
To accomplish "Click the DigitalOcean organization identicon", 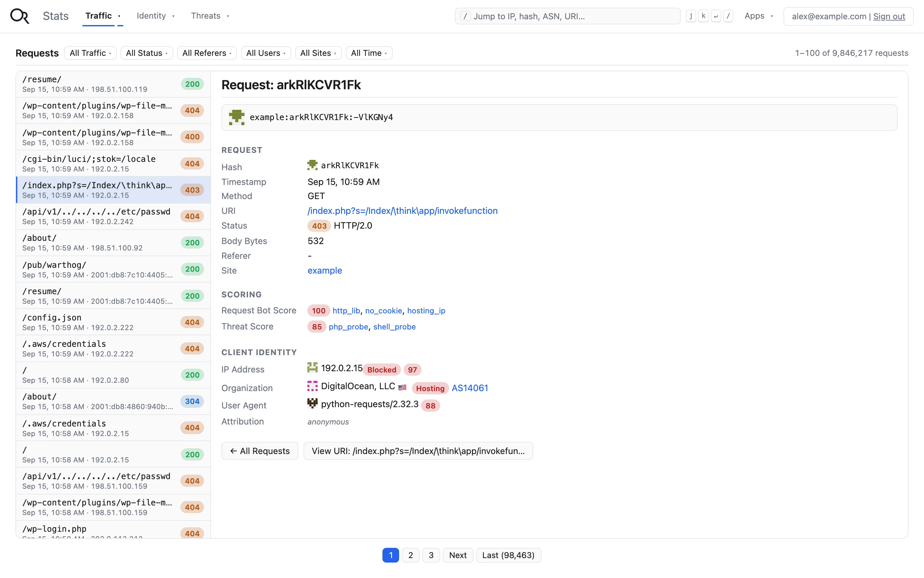I will point(312,386).
